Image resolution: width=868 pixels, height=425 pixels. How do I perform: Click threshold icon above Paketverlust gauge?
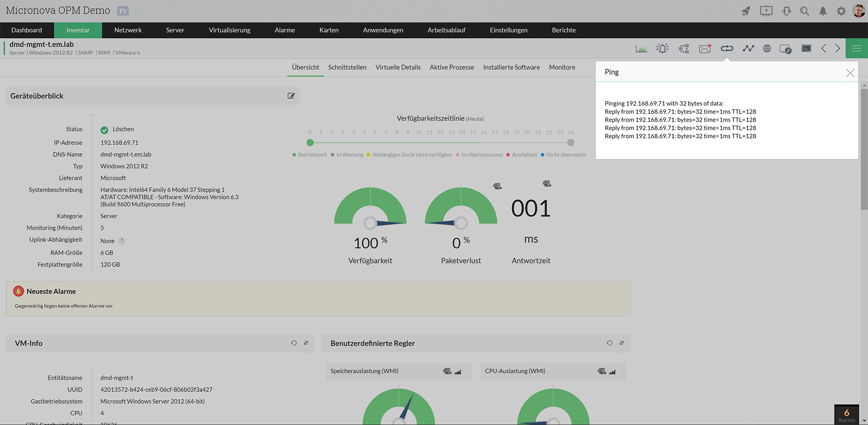[497, 186]
